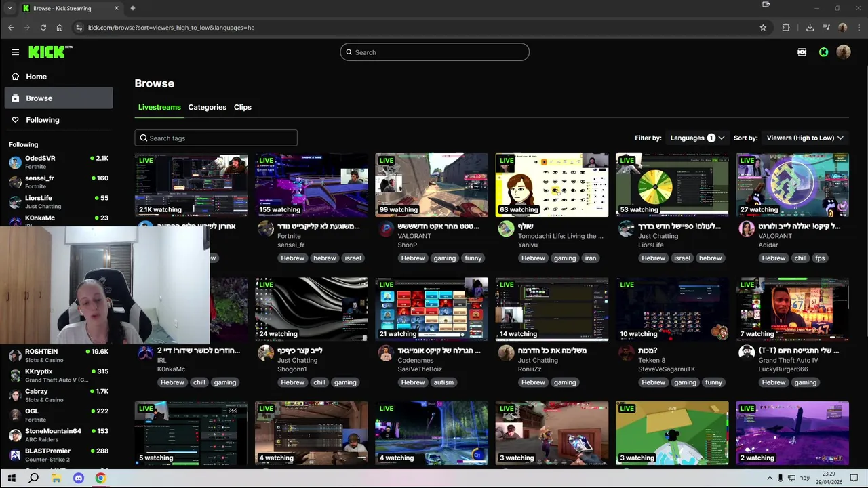The width and height of the screenshot is (868, 488).
Task: Click SteveVeSagarnuTK avatar under stream card
Action: coord(627,352)
